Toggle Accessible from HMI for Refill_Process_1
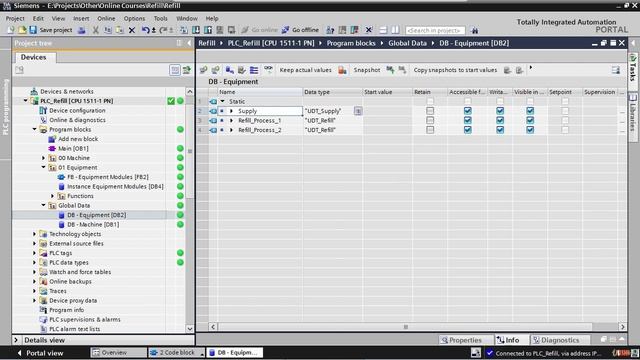 (x=467, y=120)
